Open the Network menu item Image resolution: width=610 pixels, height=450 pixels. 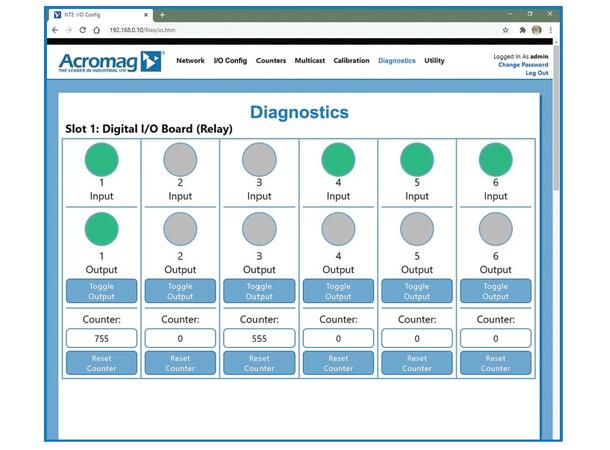190,61
